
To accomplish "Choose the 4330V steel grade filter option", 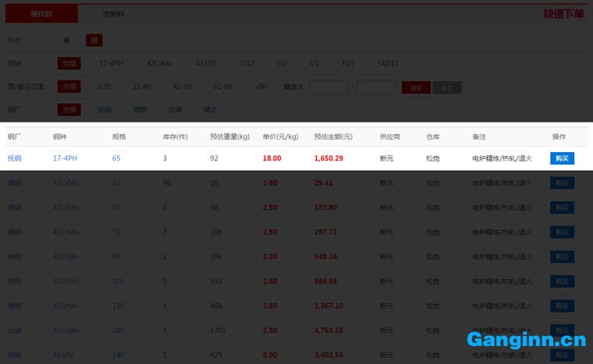I will [x=206, y=63].
